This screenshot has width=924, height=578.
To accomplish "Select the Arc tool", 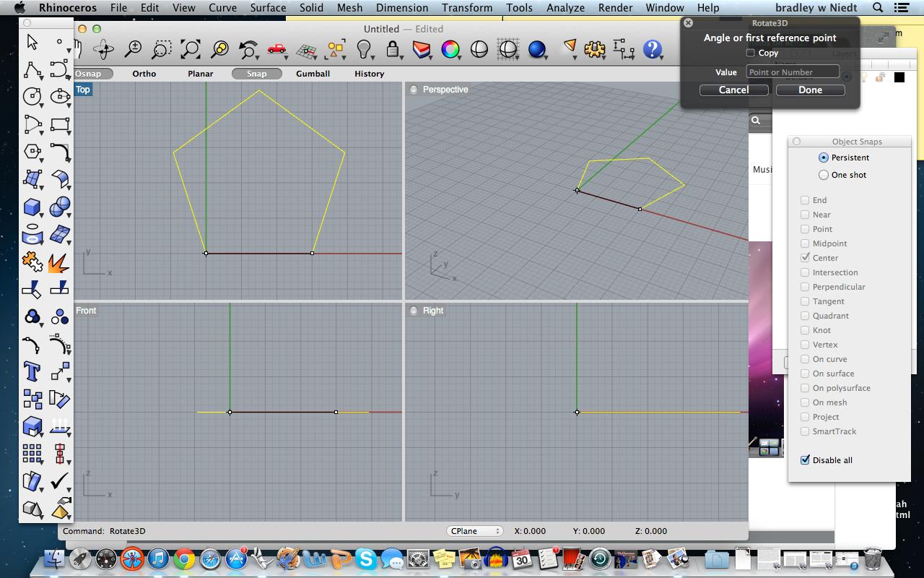I will point(32,124).
